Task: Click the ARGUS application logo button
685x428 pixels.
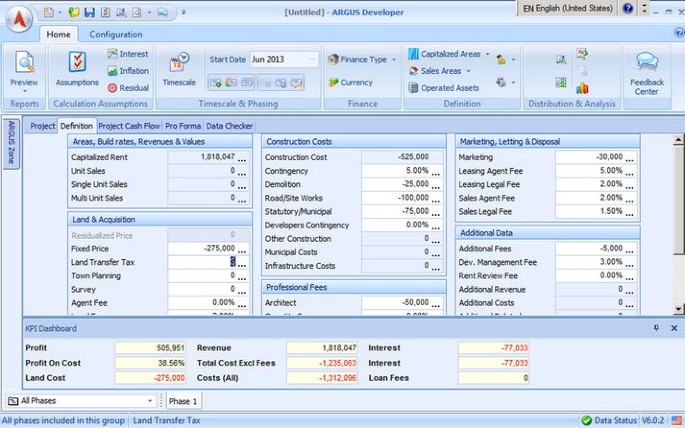Action: pos(18,18)
